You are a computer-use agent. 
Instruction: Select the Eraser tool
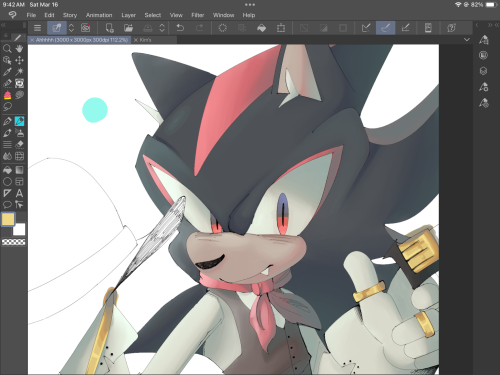click(19, 144)
